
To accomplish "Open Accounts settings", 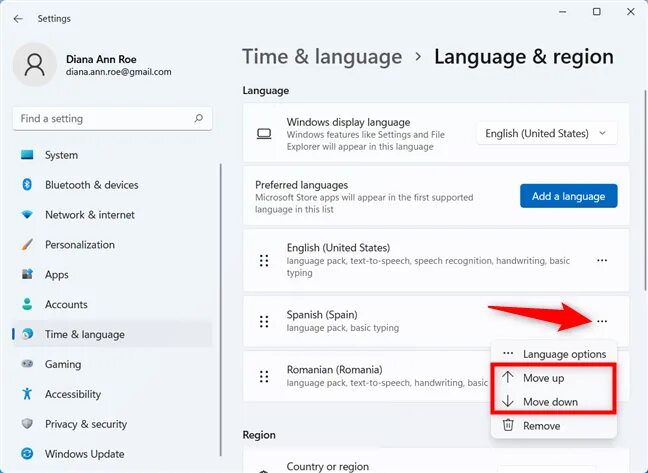I will 112,304.
